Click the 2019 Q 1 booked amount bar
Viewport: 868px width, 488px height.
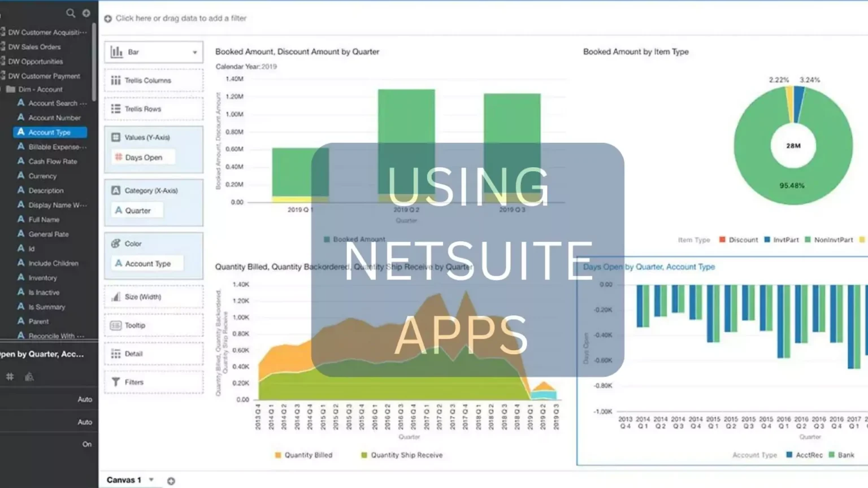click(x=300, y=172)
